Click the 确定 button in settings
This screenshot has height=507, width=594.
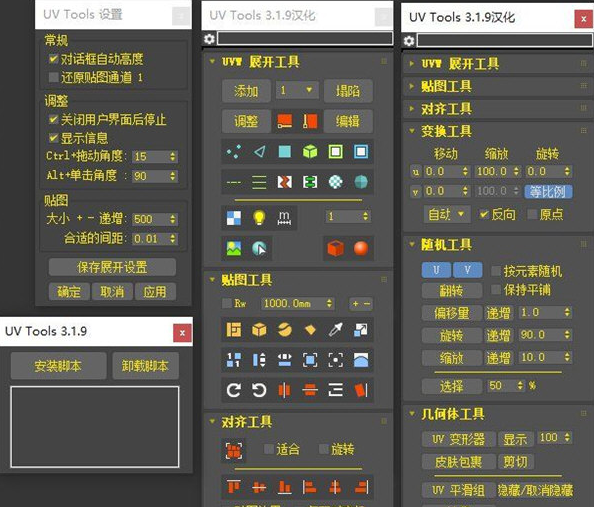point(69,291)
